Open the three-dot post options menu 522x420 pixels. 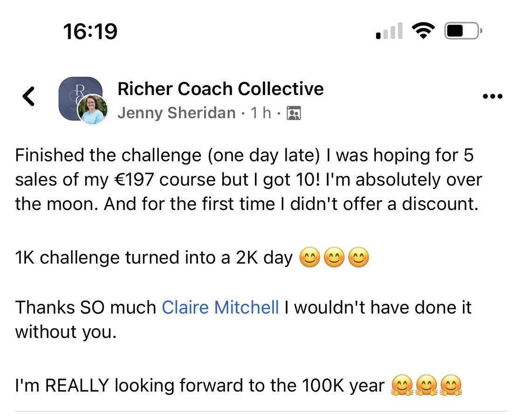(493, 96)
